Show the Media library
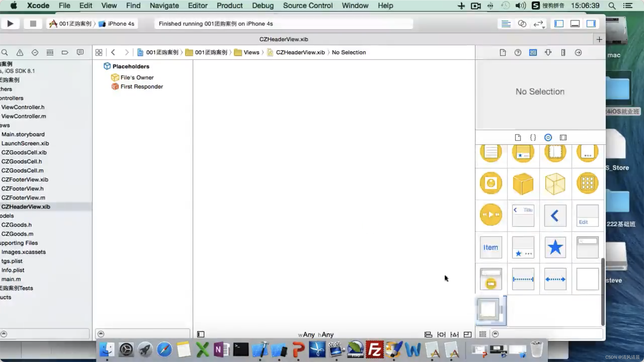Viewport: 644px width, 362px height. click(563, 138)
